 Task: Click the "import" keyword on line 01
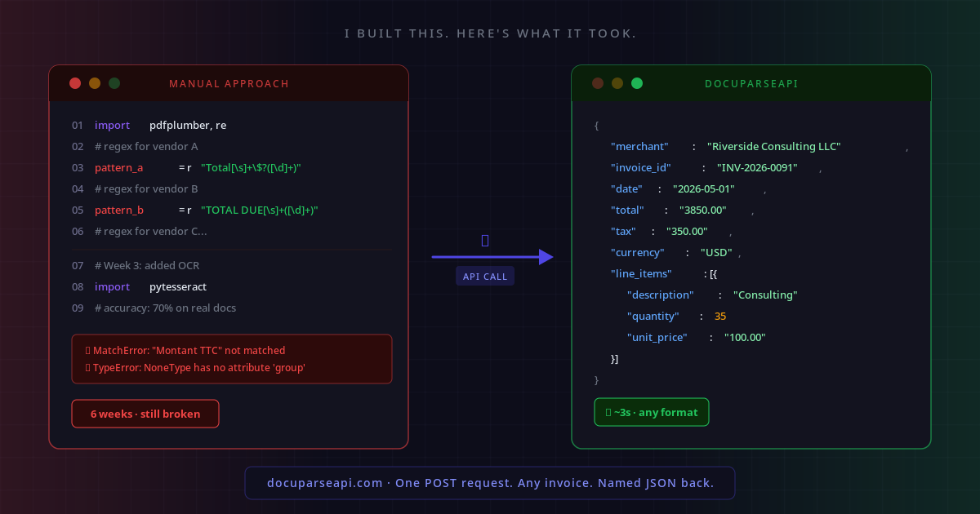pyautogui.click(x=112, y=126)
